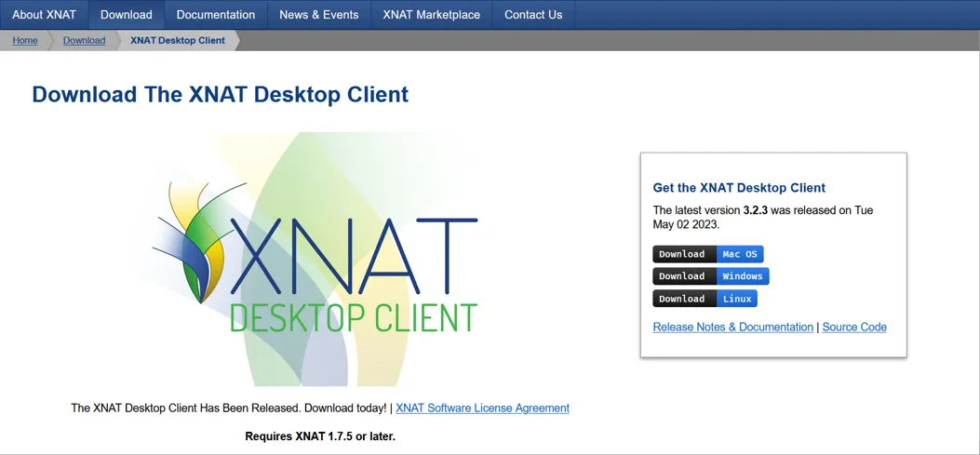Screen dimensions: 980x455
Task: Open the XNAT Software License Agreement
Action: tap(482, 408)
